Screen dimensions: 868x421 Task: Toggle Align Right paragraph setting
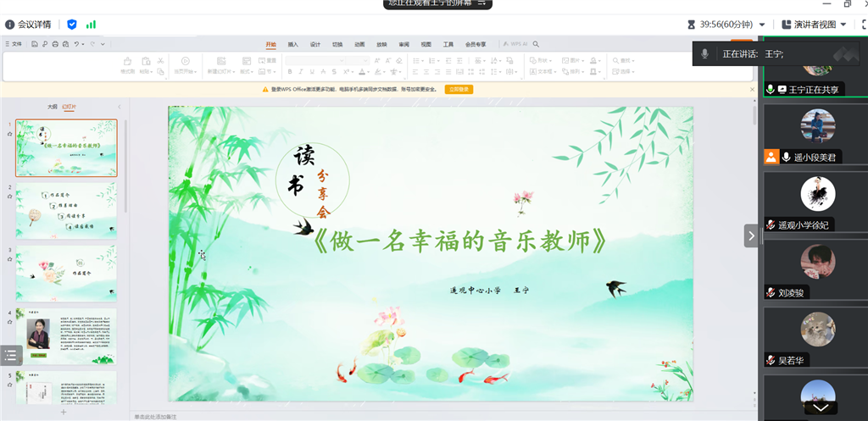click(437, 72)
